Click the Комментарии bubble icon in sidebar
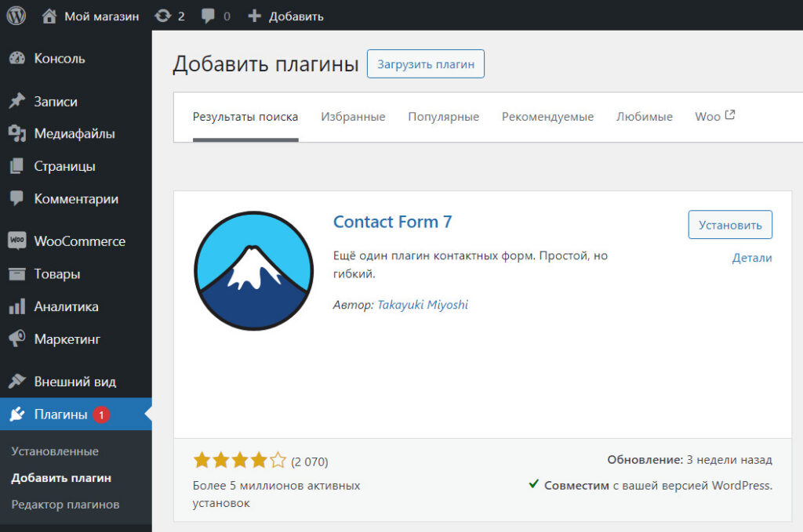 [x=17, y=198]
